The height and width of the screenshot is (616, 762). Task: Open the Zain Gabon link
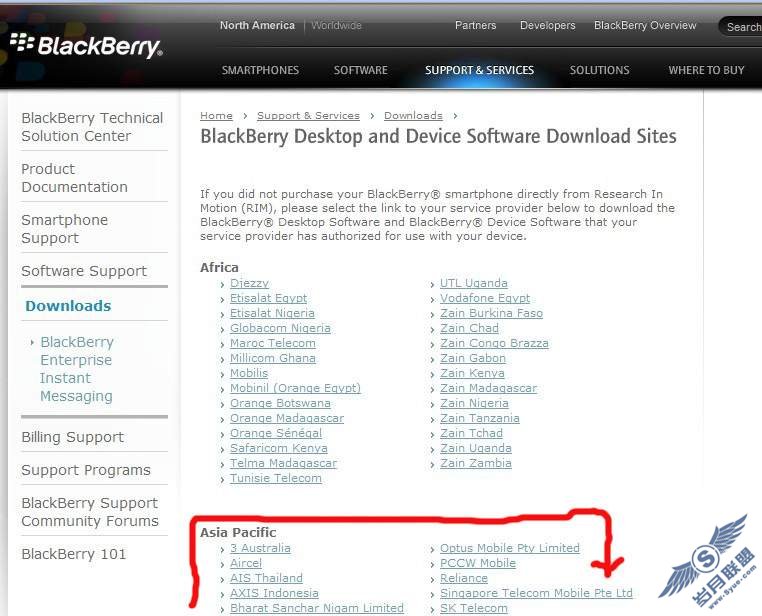pos(473,358)
